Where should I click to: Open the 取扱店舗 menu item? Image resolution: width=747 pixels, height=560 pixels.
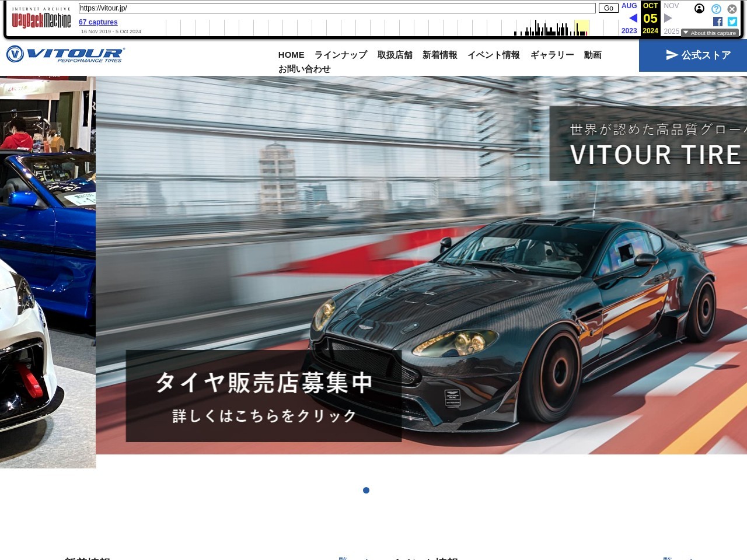[x=395, y=55]
